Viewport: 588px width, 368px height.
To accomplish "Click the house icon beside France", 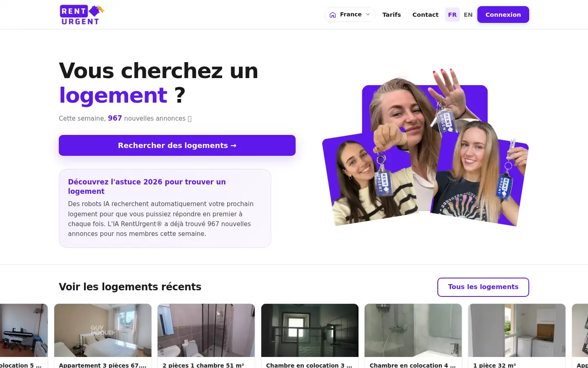I will (333, 15).
